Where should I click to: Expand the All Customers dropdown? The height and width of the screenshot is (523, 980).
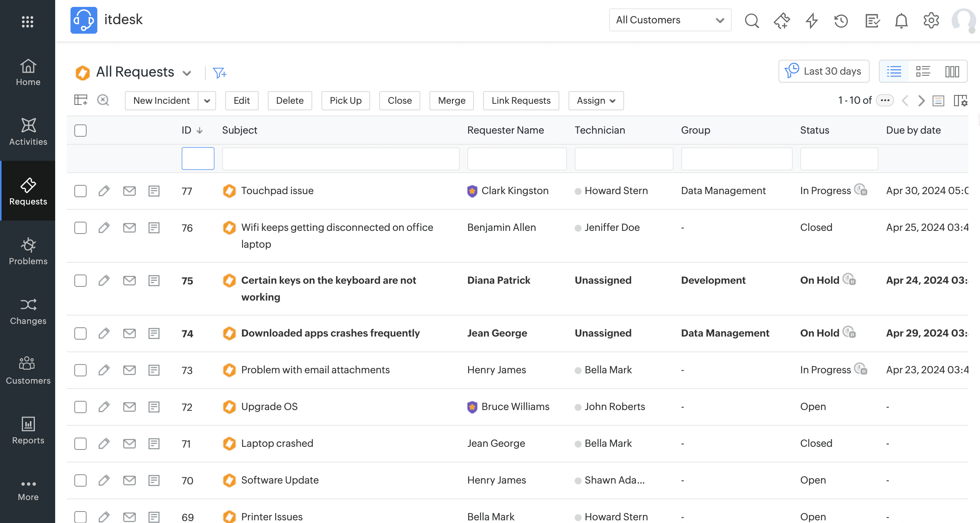(670, 20)
